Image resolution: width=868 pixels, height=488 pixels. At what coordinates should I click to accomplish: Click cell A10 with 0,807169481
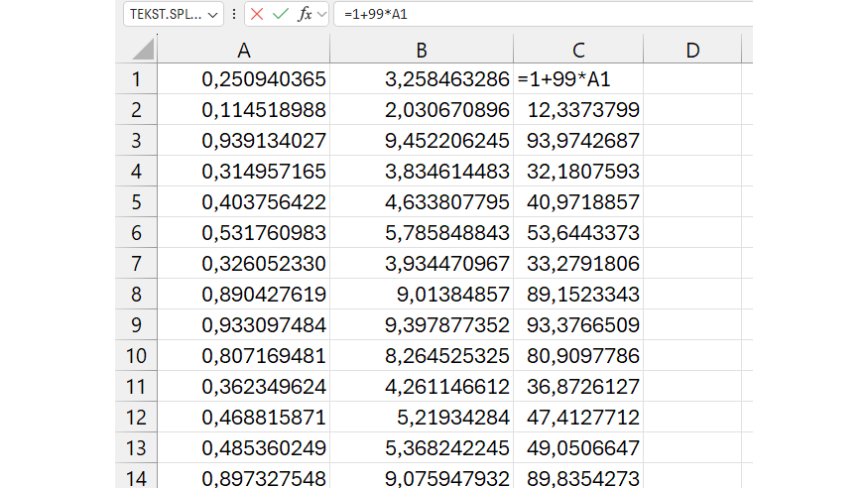click(x=244, y=355)
